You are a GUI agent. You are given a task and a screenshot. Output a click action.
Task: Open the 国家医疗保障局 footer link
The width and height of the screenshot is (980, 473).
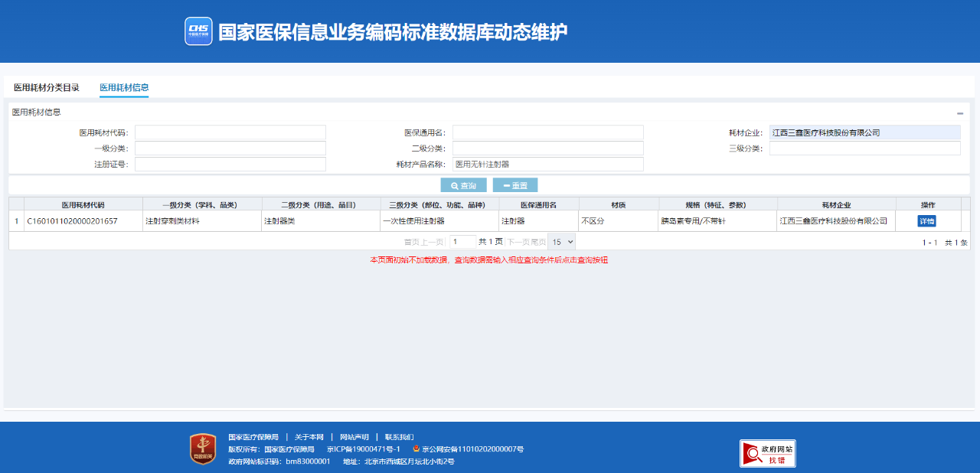[x=253, y=437]
